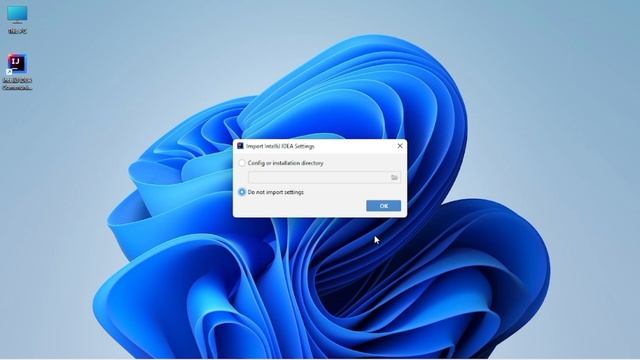Confirm the dialog with OK
This screenshot has width=640, height=360.
point(383,206)
